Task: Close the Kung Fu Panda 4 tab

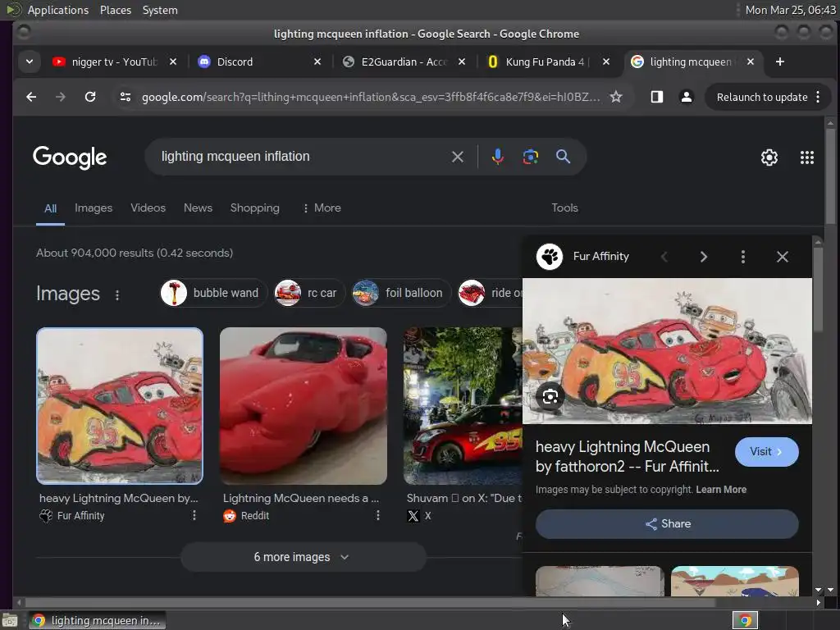Action: click(x=606, y=62)
